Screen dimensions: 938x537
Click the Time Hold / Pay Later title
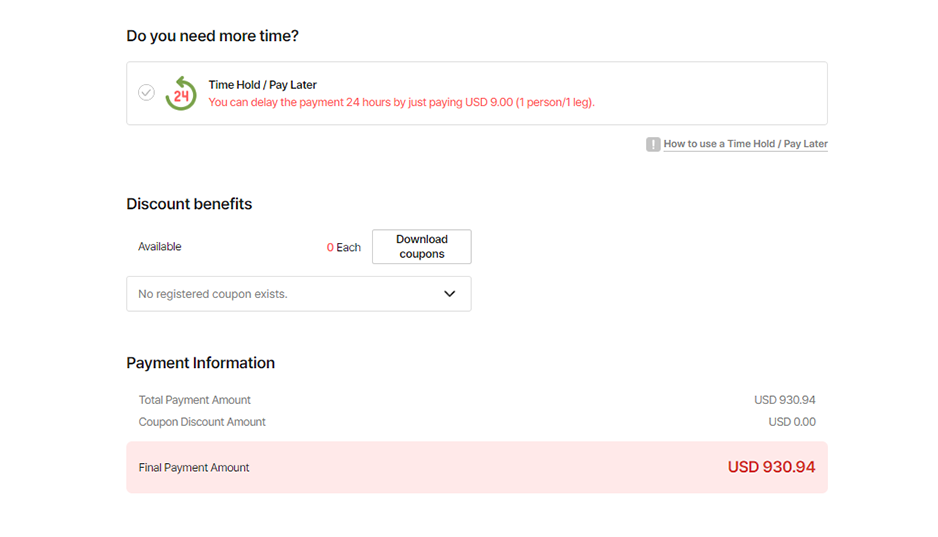click(262, 85)
